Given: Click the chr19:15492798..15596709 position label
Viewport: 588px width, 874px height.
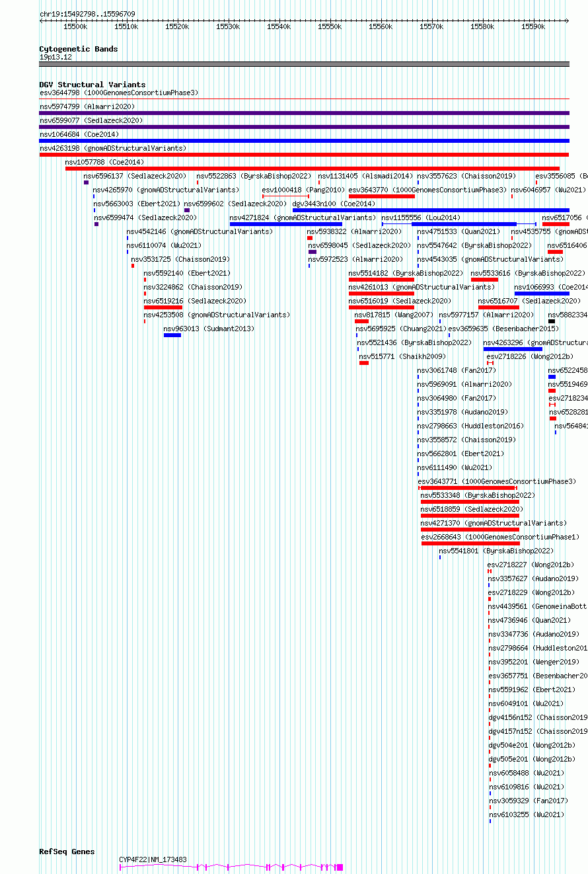Looking at the screenshot, I should click(x=87, y=14).
